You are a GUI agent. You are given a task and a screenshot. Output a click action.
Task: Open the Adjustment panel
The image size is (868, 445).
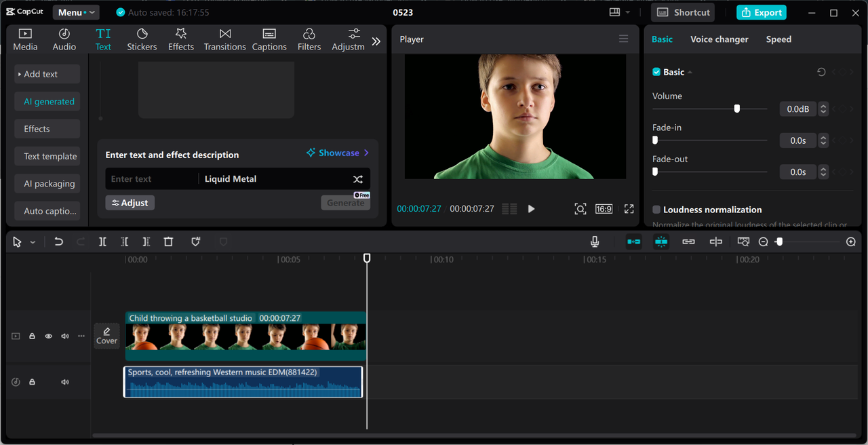349,39
